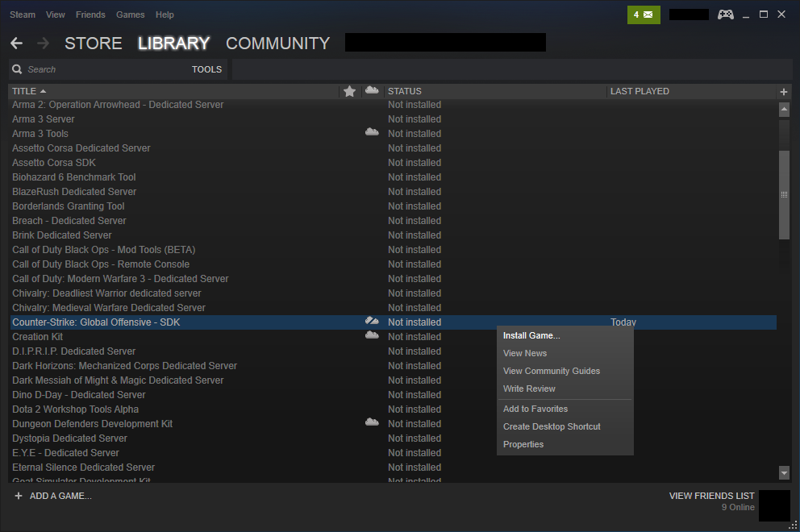Click inside the Search field

pyautogui.click(x=107, y=69)
